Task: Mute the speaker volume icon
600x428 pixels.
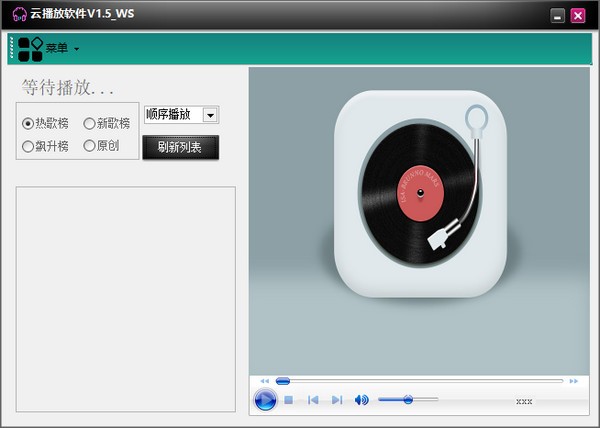Action: click(x=361, y=400)
